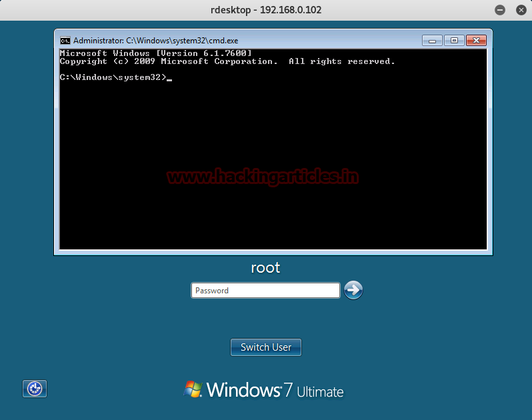Minimize the rdesktop window

pos(500,10)
